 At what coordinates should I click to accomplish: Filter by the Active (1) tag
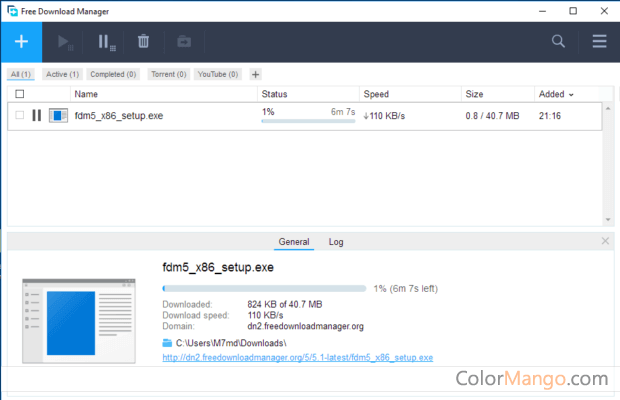coord(62,74)
